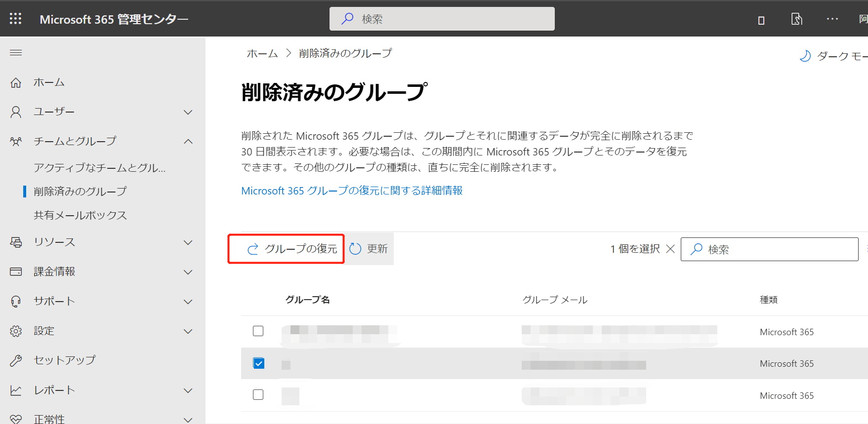Image resolution: width=868 pixels, height=424 pixels.
Task: Click the 更新 refresh button
Action: pos(369,249)
